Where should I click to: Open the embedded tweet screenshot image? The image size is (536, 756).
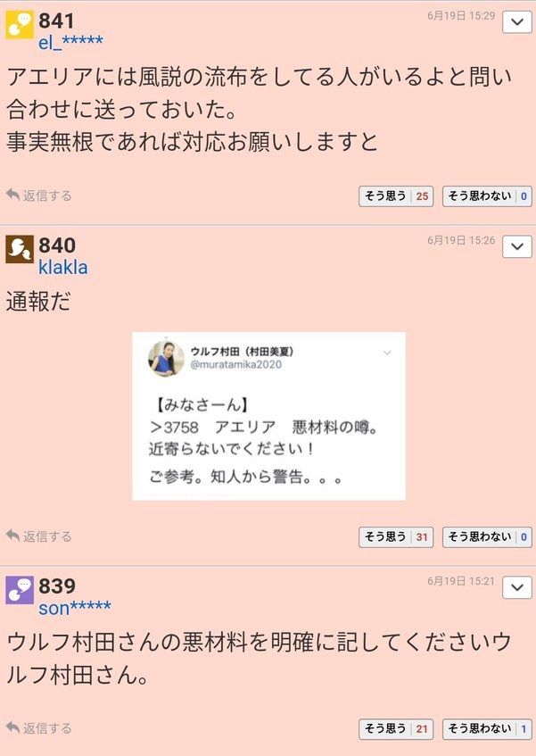click(x=268, y=416)
